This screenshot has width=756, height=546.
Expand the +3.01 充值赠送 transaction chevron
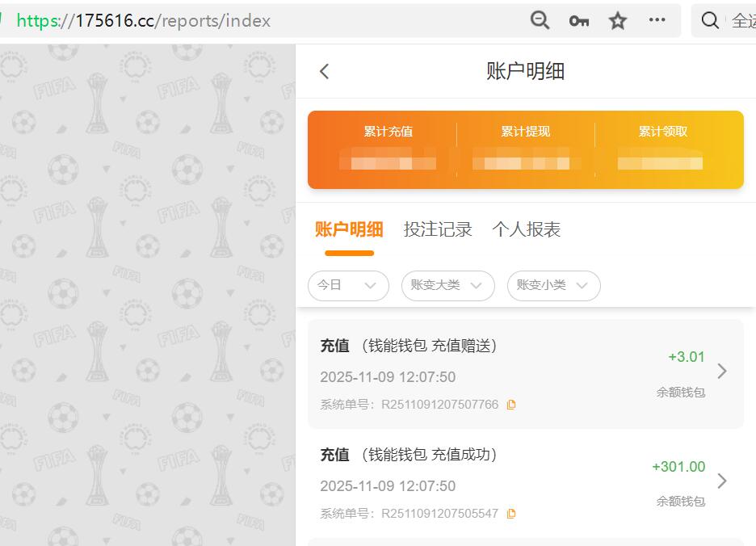(x=723, y=372)
